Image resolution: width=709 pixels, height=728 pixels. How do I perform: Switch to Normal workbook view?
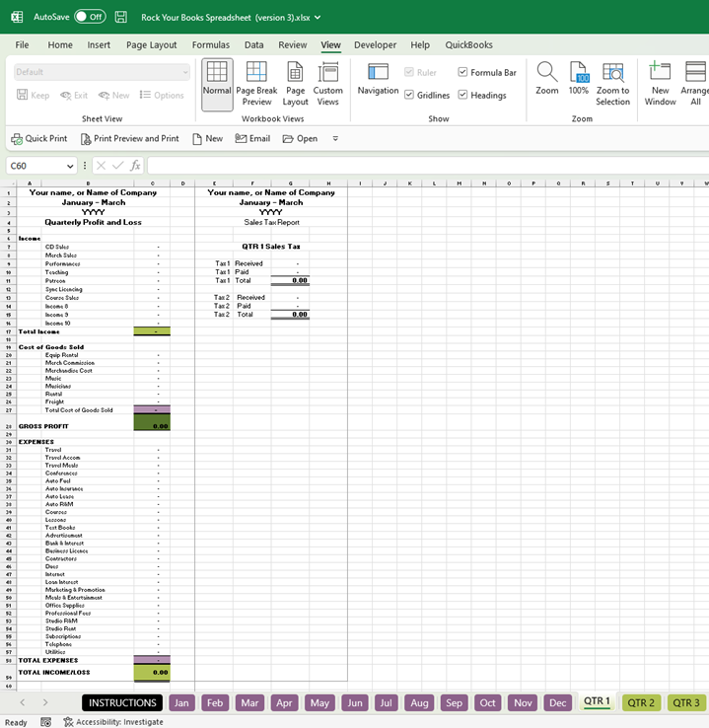(217, 79)
